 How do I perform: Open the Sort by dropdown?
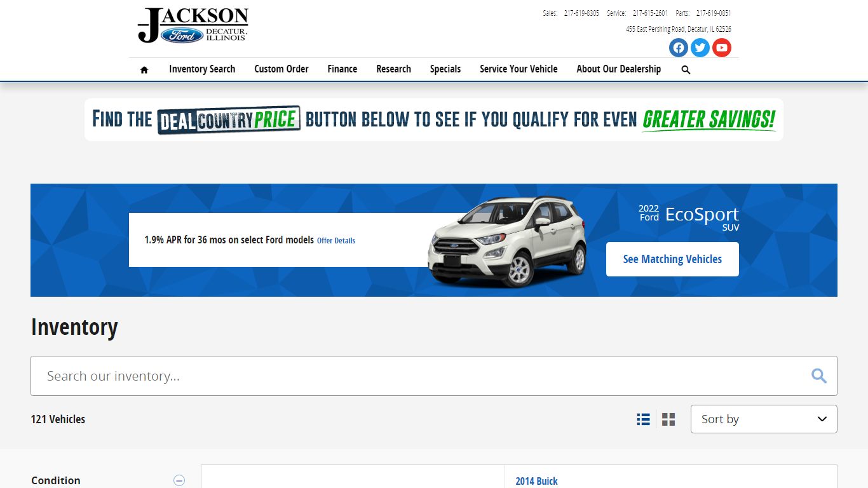[764, 419]
